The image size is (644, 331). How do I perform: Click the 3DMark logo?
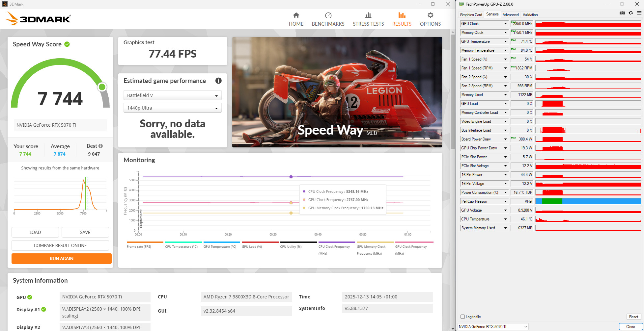pyautogui.click(x=38, y=19)
